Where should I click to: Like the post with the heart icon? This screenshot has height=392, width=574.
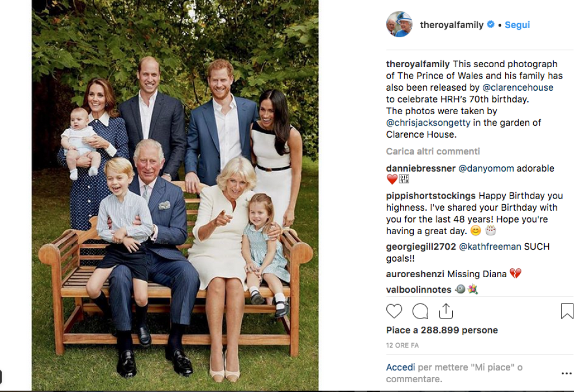tap(394, 311)
